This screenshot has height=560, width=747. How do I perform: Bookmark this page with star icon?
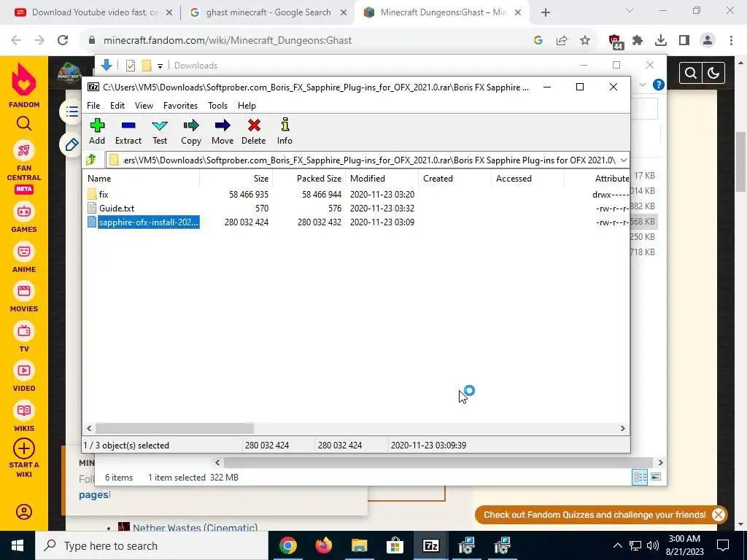[585, 41]
